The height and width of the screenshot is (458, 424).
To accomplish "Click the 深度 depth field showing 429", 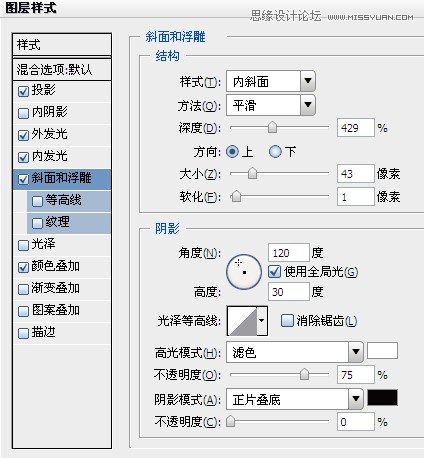I will [x=355, y=128].
